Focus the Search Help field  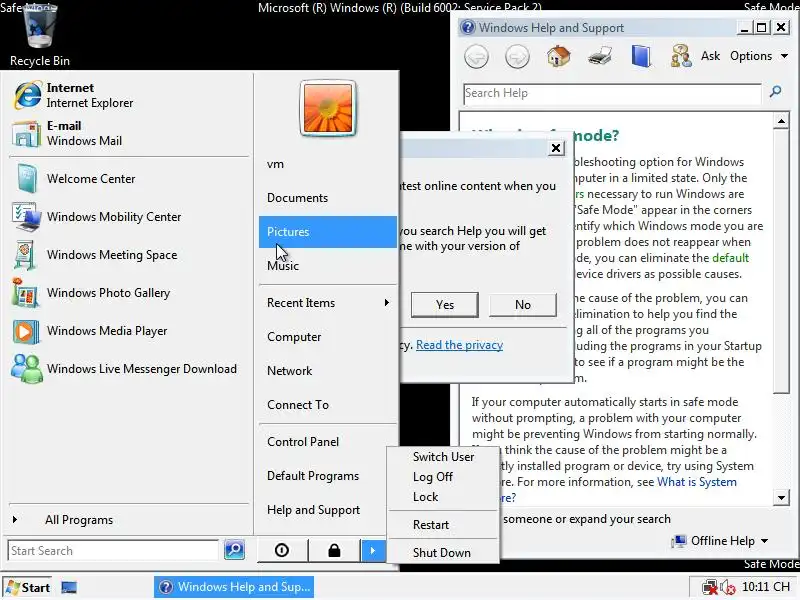[x=612, y=93]
